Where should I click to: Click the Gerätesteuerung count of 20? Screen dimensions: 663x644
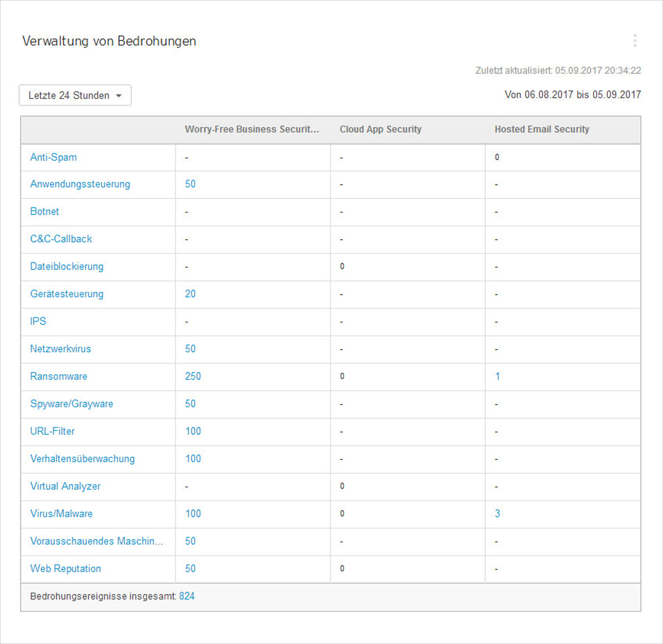[x=190, y=294]
